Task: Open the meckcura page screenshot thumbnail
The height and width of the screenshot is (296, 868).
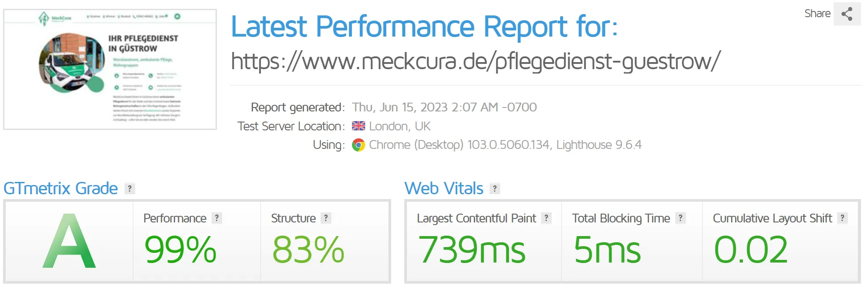Action: (110, 70)
